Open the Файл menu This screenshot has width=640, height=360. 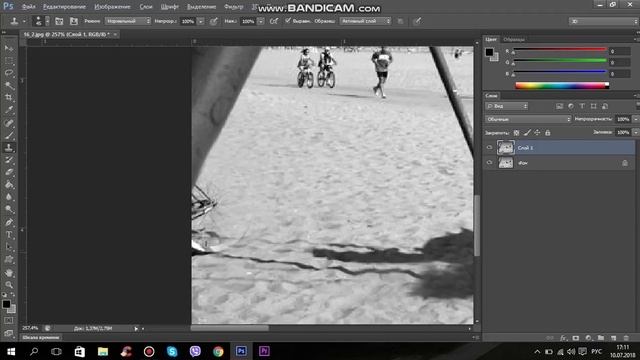pyautogui.click(x=28, y=7)
